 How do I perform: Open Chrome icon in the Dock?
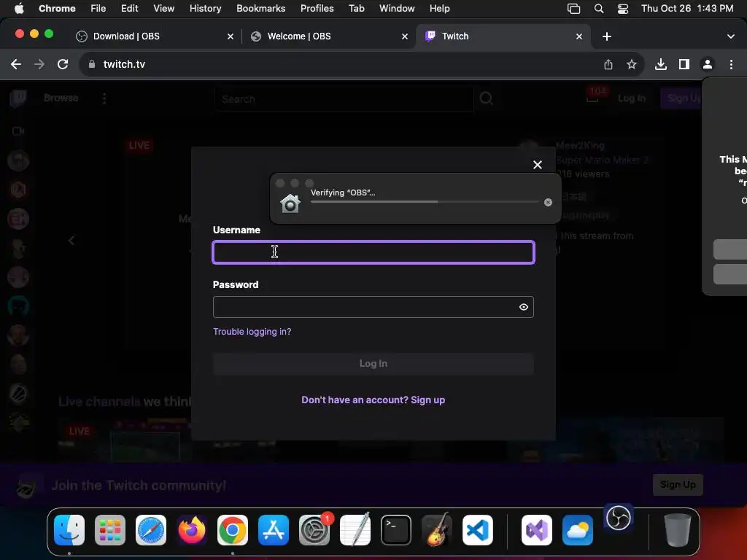[x=233, y=530]
